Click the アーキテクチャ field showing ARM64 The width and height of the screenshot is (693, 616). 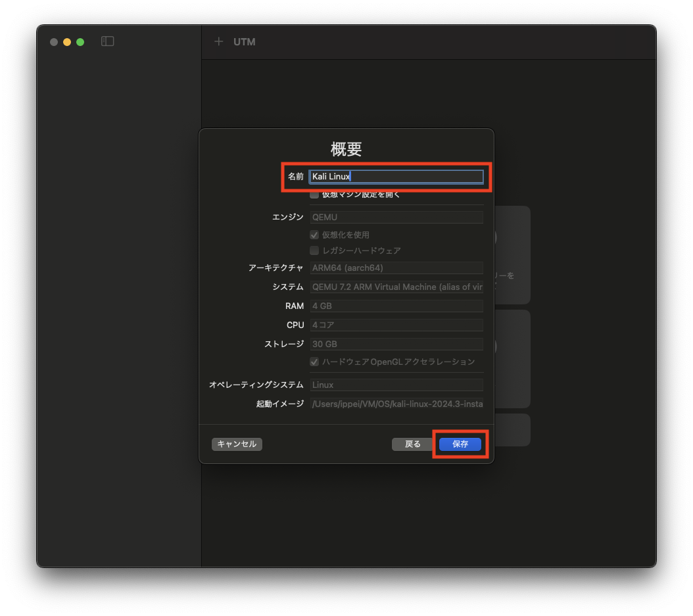point(396,268)
